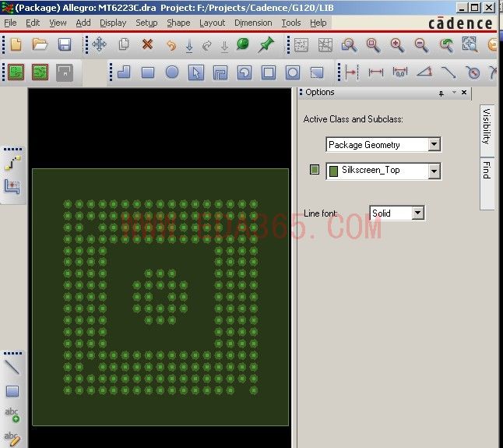This screenshot has height=448, width=503.
Task: Open the Line font Solid dropdown
Action: tap(417, 213)
